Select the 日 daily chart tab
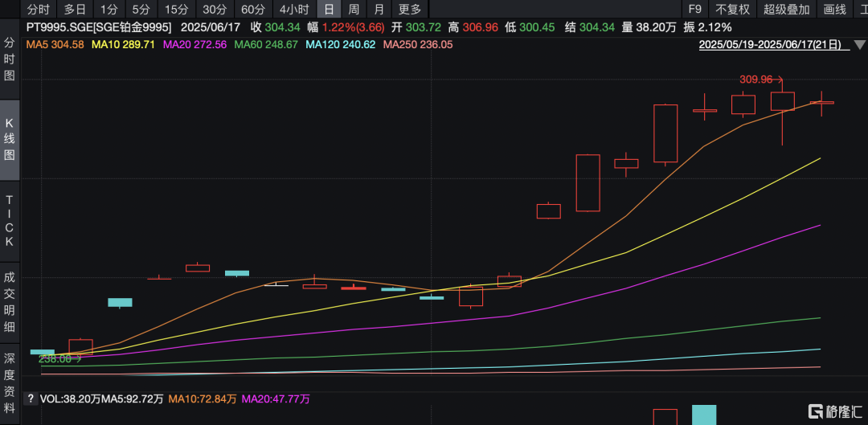868x425 pixels. 329,9
